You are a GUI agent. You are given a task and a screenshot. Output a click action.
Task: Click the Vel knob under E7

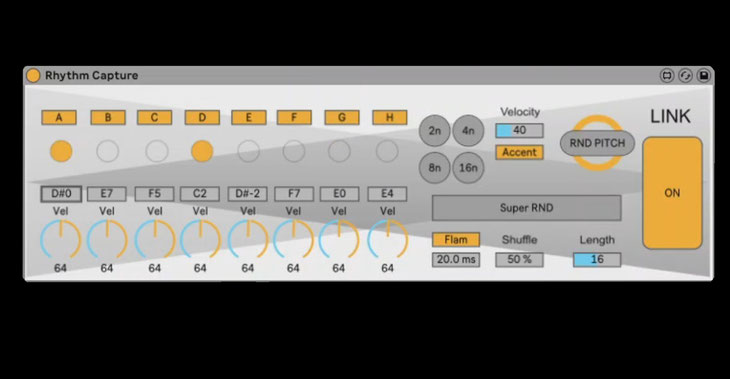click(107, 240)
